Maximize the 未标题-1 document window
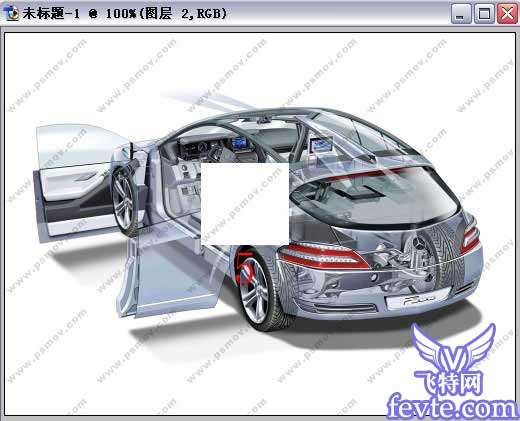The width and height of the screenshot is (520, 421). click(x=484, y=14)
